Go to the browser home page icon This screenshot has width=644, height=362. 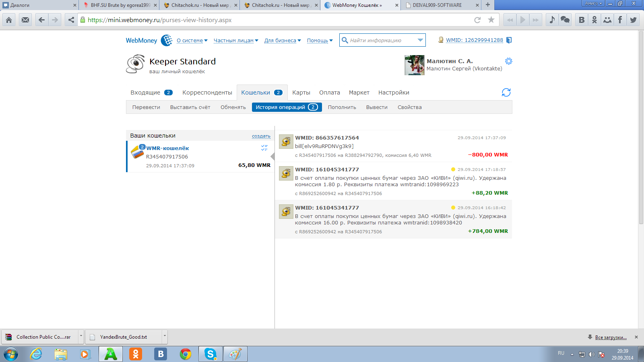coord(9,20)
